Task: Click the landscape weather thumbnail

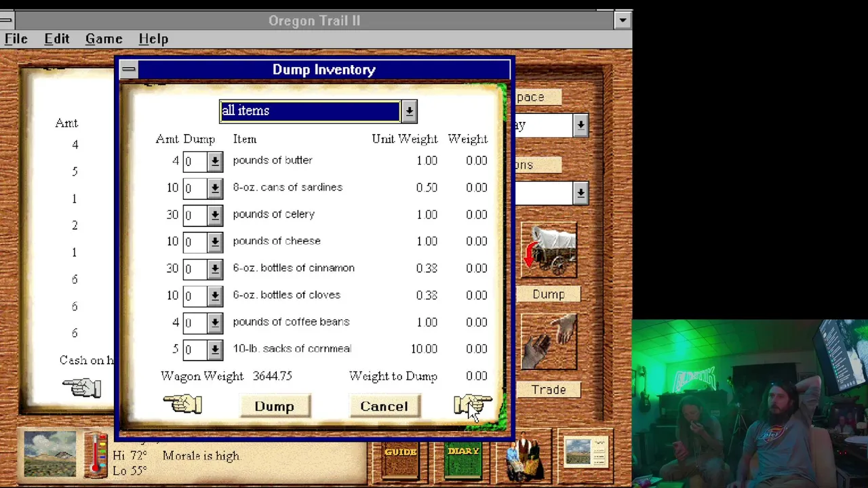Action: (x=50, y=453)
